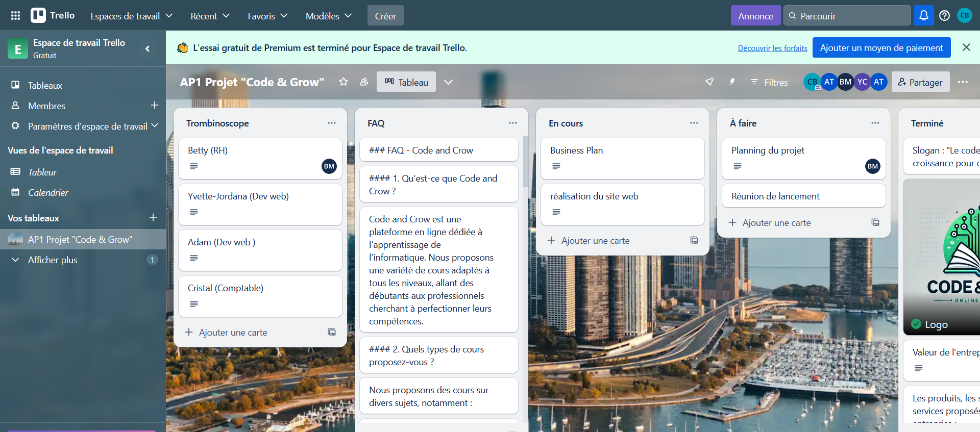Open the apps grid switcher
This screenshot has height=432, width=980.
[x=15, y=16]
